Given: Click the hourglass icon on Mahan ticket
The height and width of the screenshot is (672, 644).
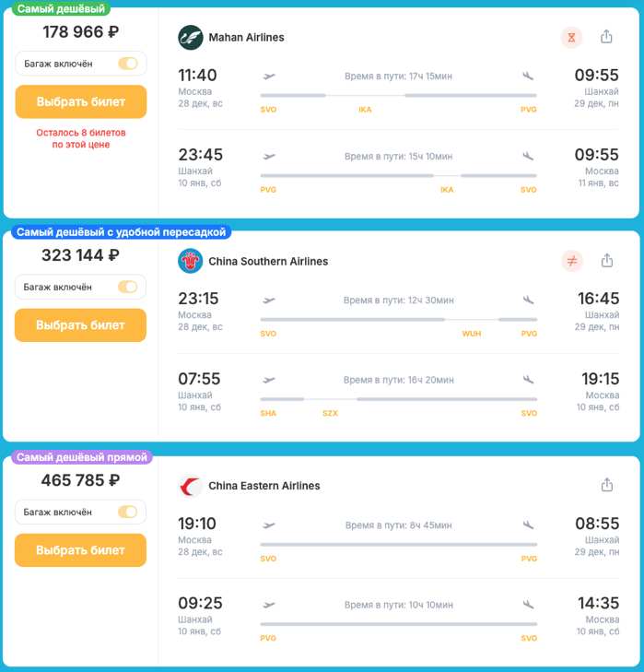Looking at the screenshot, I should (572, 37).
